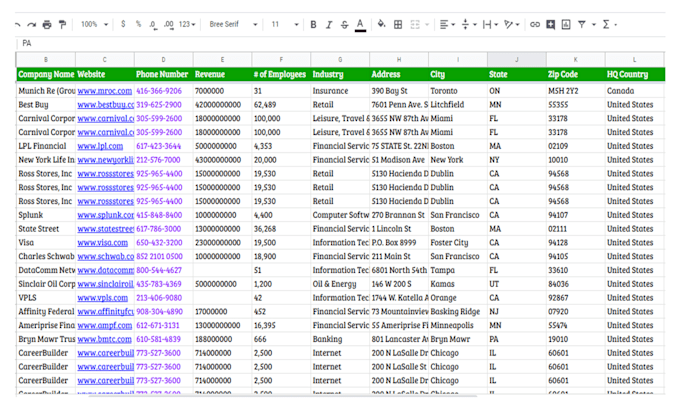Click the formula bar showing PA

coord(340,43)
